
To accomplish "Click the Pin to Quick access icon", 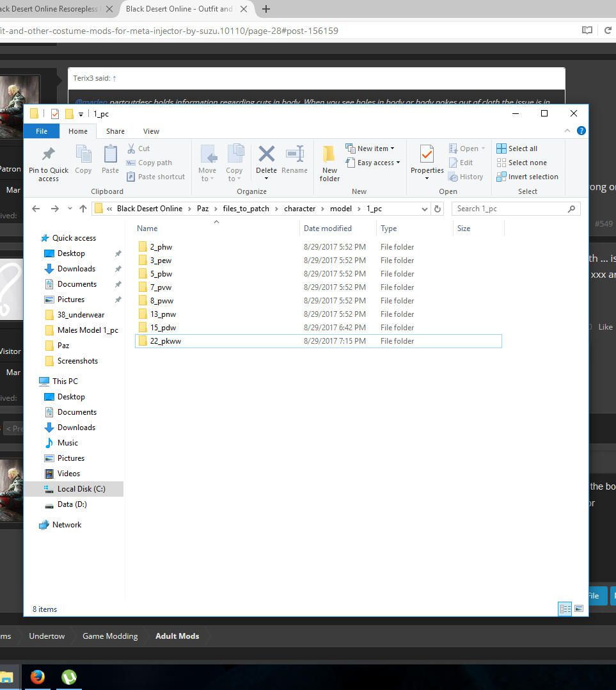I will (x=48, y=156).
